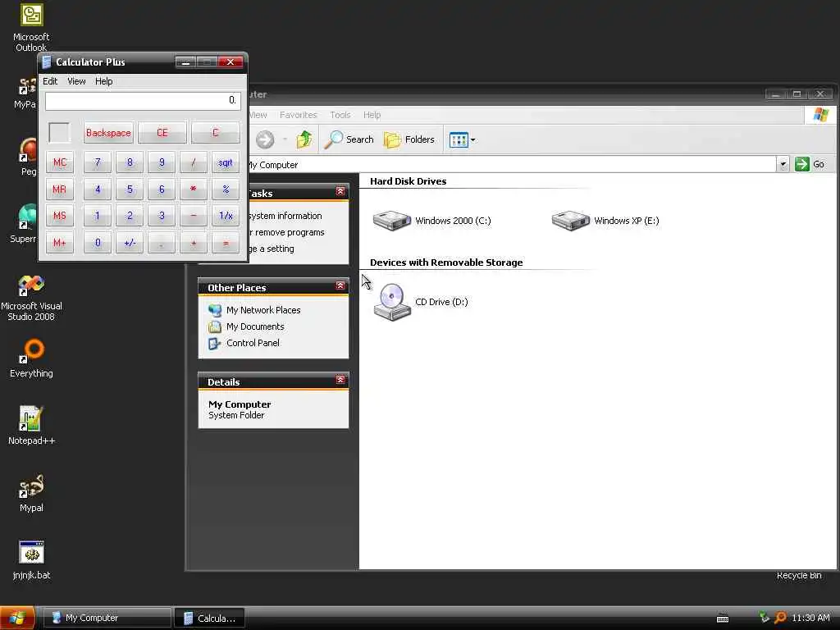Image resolution: width=840 pixels, height=630 pixels.
Task: Select the CD Drive (D:) icon
Action: pyautogui.click(x=421, y=302)
